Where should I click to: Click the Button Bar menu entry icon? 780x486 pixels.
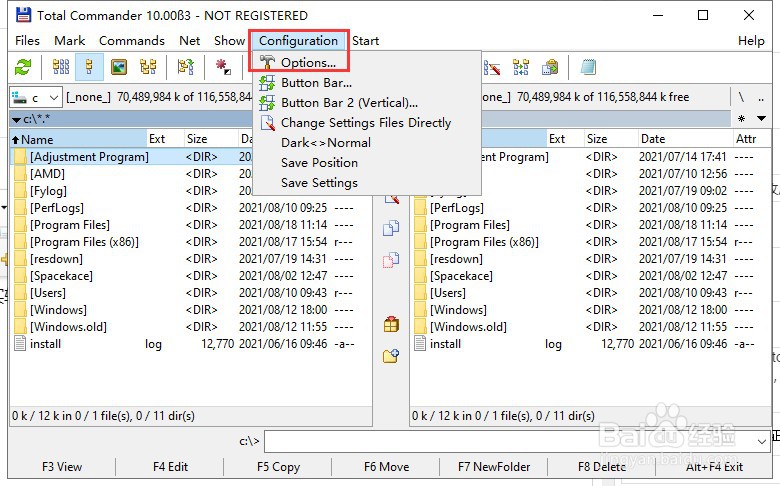coord(267,83)
